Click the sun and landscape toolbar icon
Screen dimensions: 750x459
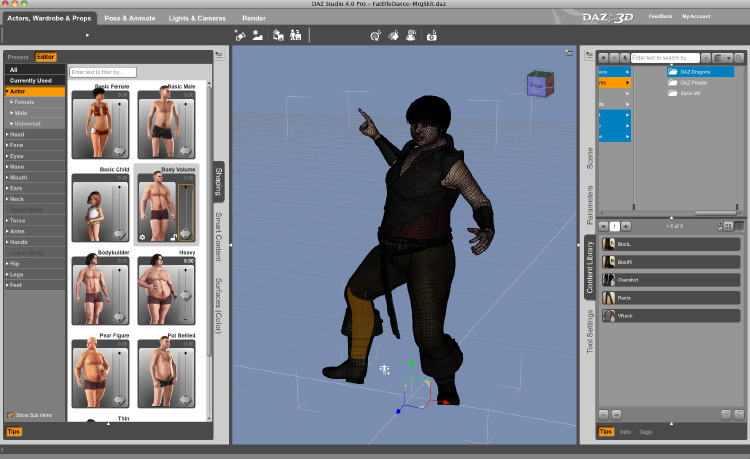(x=258, y=35)
